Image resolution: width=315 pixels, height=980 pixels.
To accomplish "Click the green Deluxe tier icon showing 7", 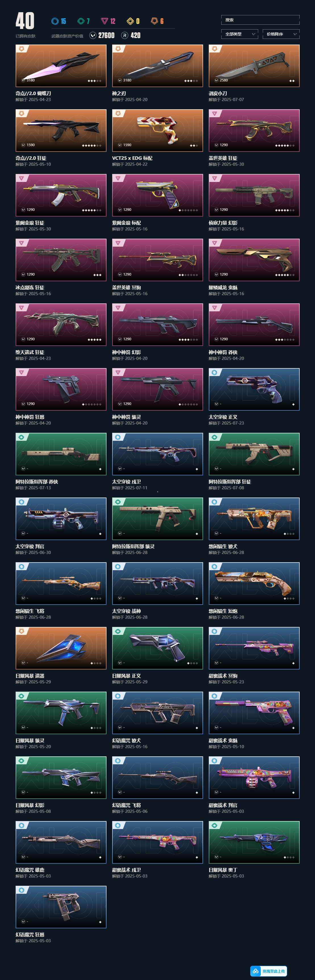I will [x=81, y=21].
